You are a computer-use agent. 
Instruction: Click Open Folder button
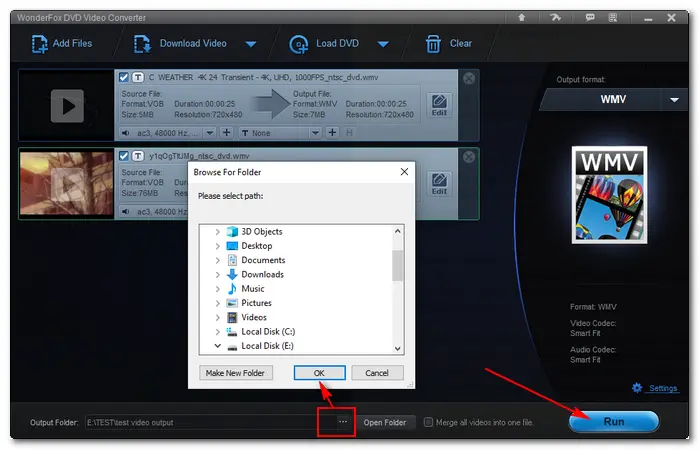tap(385, 422)
